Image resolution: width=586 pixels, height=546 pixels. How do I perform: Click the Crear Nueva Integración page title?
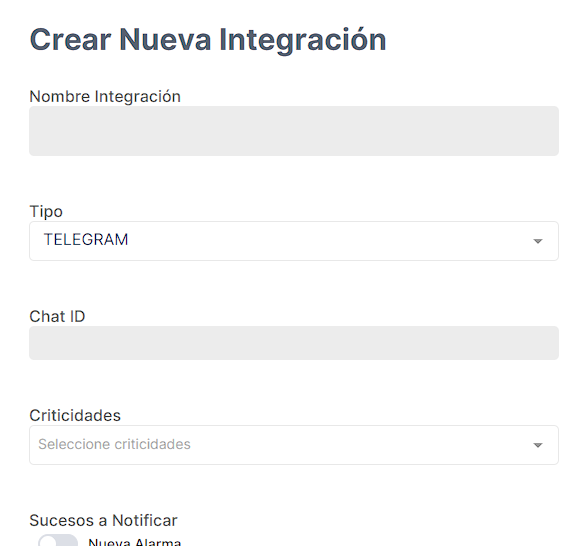pyautogui.click(x=208, y=40)
